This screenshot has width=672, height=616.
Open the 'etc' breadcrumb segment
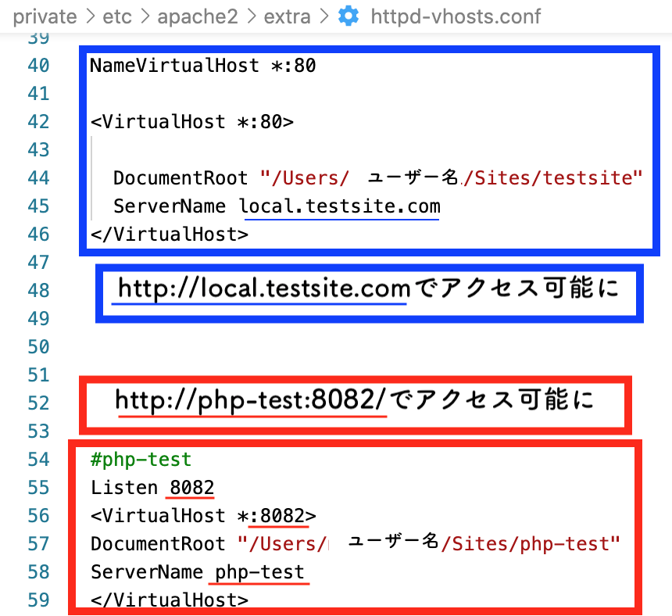click(117, 17)
